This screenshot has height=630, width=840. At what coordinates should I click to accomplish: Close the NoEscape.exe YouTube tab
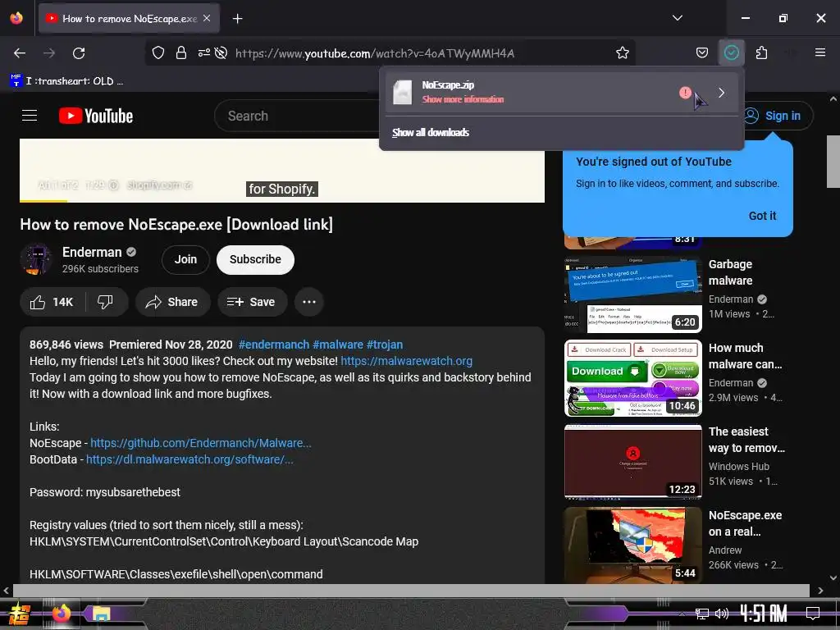(207, 18)
